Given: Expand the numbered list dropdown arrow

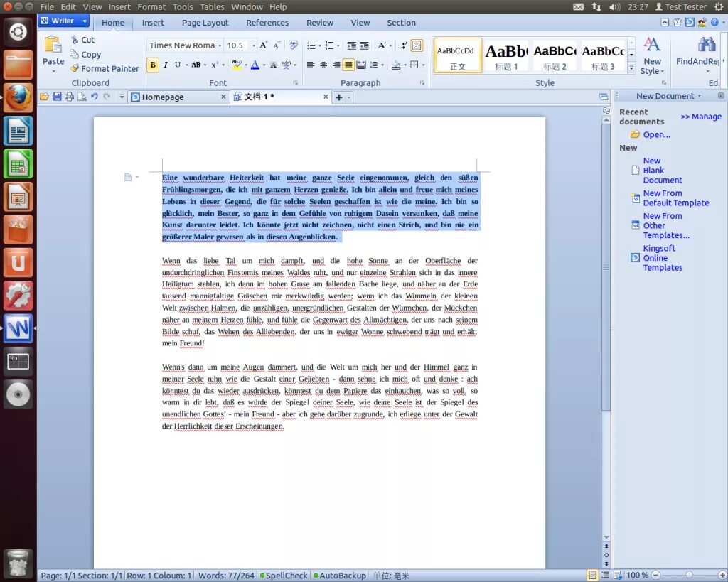Looking at the screenshot, I should tap(338, 45).
